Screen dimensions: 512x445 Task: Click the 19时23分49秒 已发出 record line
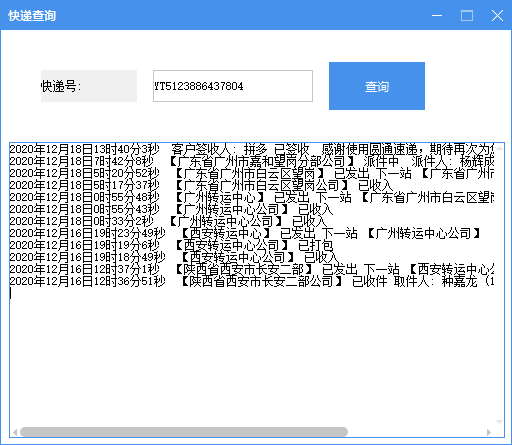245,233
